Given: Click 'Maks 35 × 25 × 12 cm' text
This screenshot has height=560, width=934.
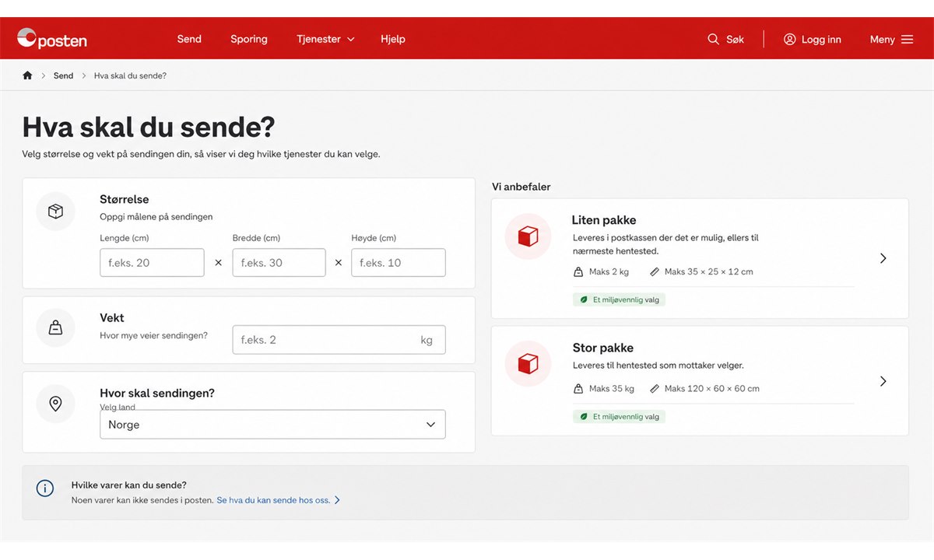Looking at the screenshot, I should tap(709, 272).
